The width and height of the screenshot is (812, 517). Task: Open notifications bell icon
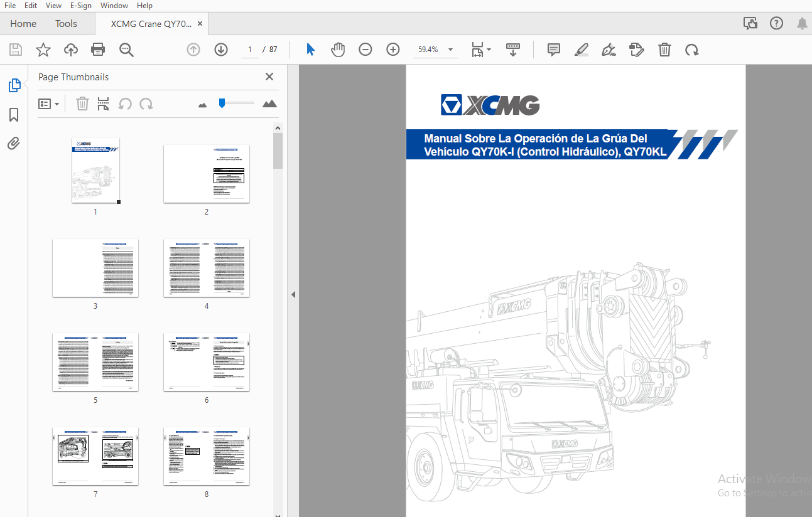[x=802, y=24]
